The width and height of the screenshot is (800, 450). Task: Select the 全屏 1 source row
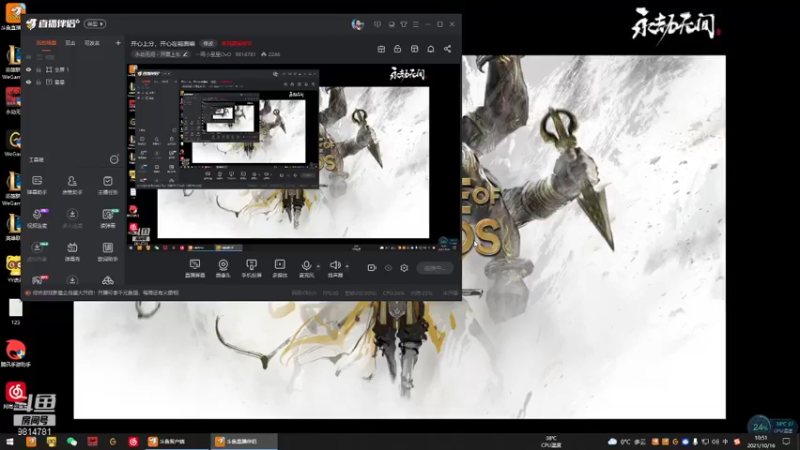click(x=73, y=69)
